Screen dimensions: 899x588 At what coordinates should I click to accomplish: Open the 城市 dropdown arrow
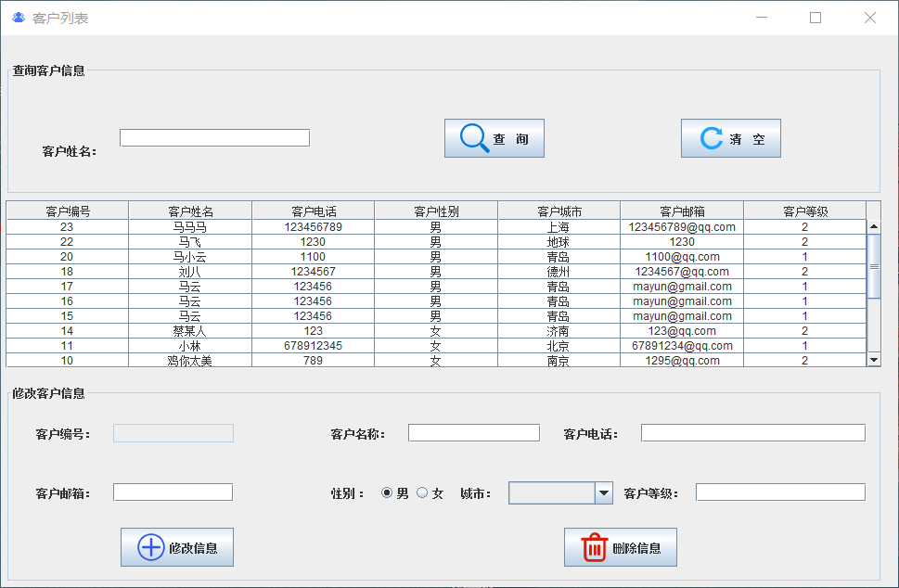pyautogui.click(x=603, y=492)
